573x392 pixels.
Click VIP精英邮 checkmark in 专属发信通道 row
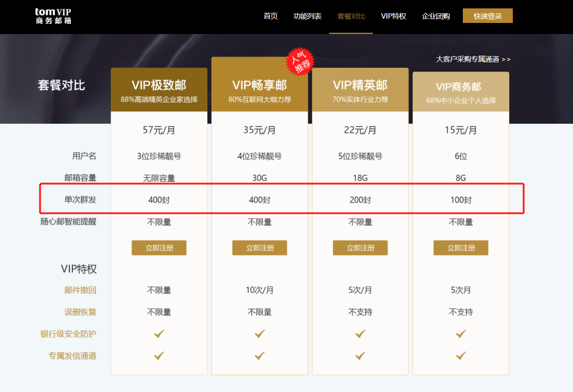coord(360,355)
